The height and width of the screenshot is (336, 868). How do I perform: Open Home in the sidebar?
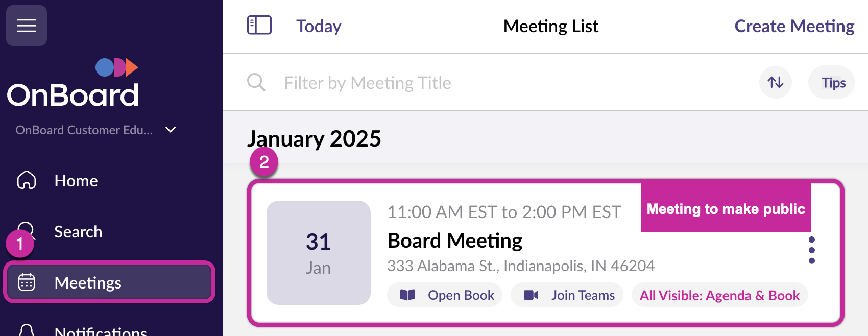[76, 181]
